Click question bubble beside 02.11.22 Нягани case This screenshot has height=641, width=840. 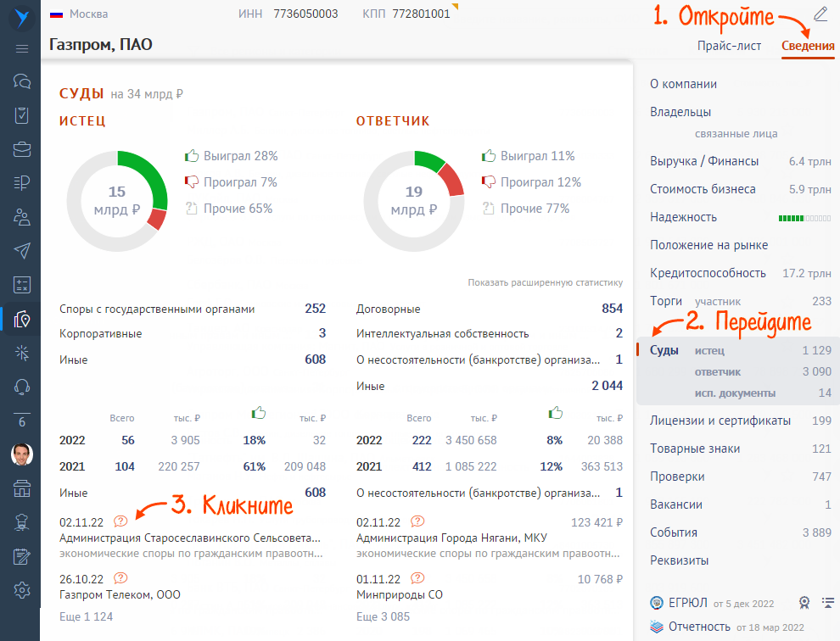417,521
